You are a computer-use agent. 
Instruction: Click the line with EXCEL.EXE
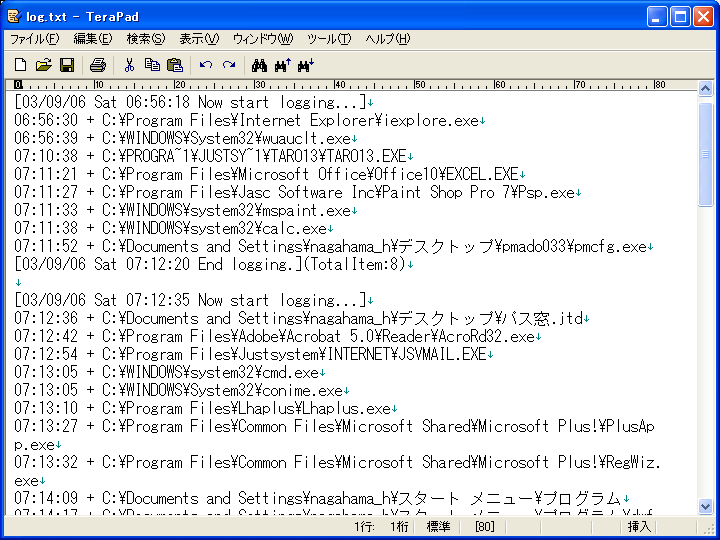(270, 174)
